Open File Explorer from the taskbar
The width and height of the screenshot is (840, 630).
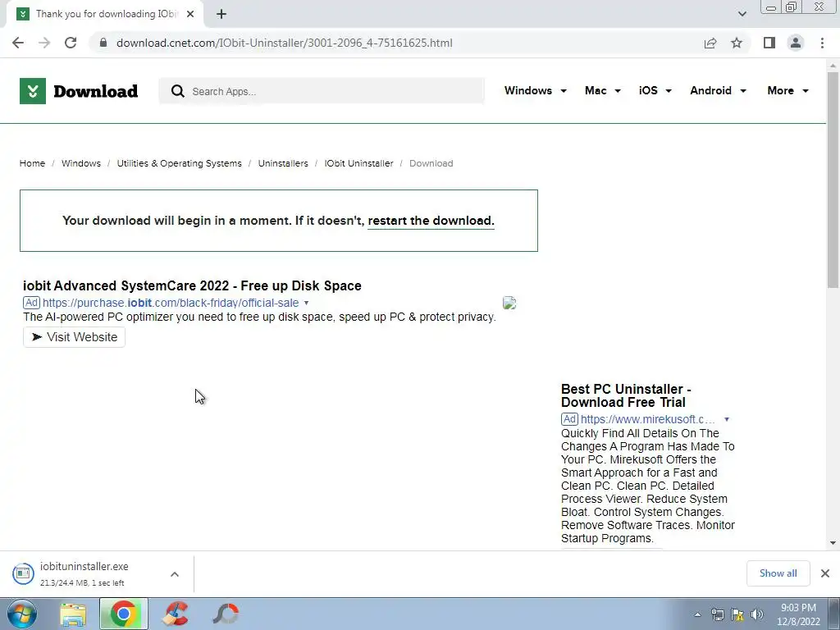73,614
